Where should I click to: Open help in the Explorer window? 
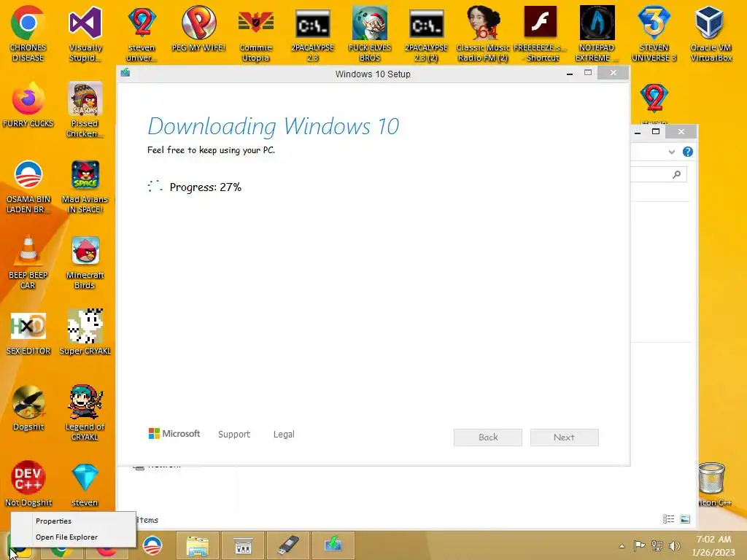(687, 152)
